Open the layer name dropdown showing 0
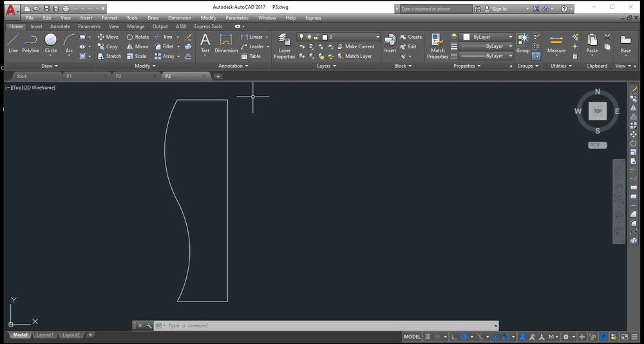The width and height of the screenshot is (644, 344). (x=339, y=37)
